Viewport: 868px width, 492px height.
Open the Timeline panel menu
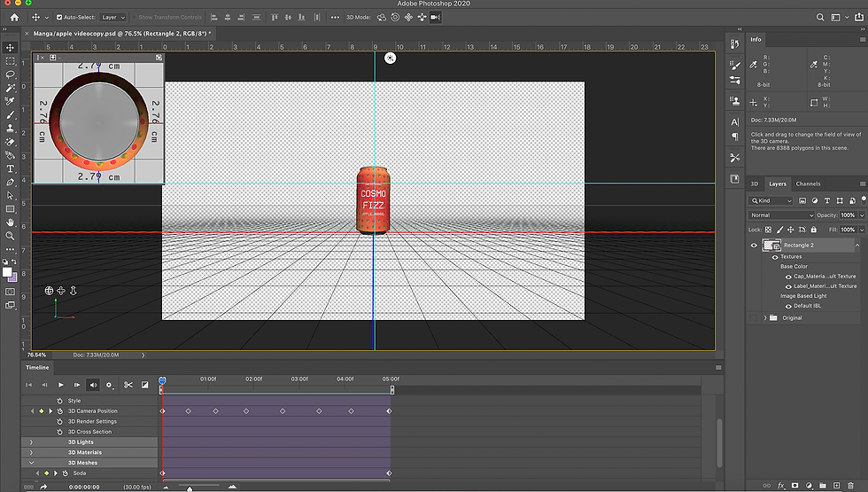click(x=718, y=367)
